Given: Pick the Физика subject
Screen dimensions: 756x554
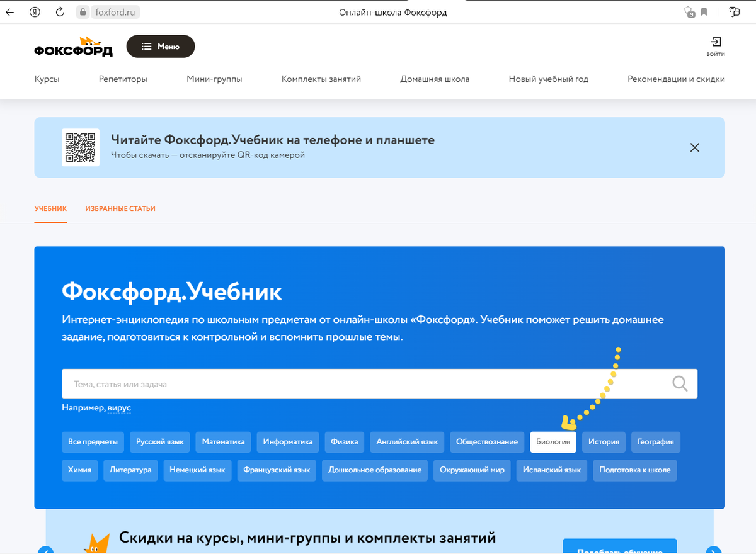Looking at the screenshot, I should click(345, 442).
